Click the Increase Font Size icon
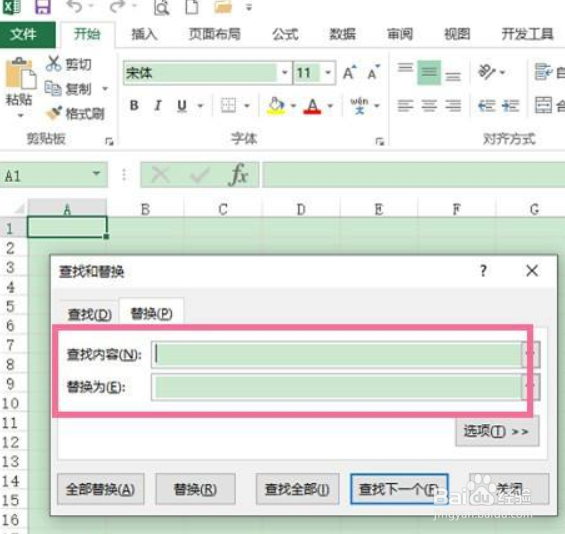Viewport: 565px width, 534px height. [349, 73]
